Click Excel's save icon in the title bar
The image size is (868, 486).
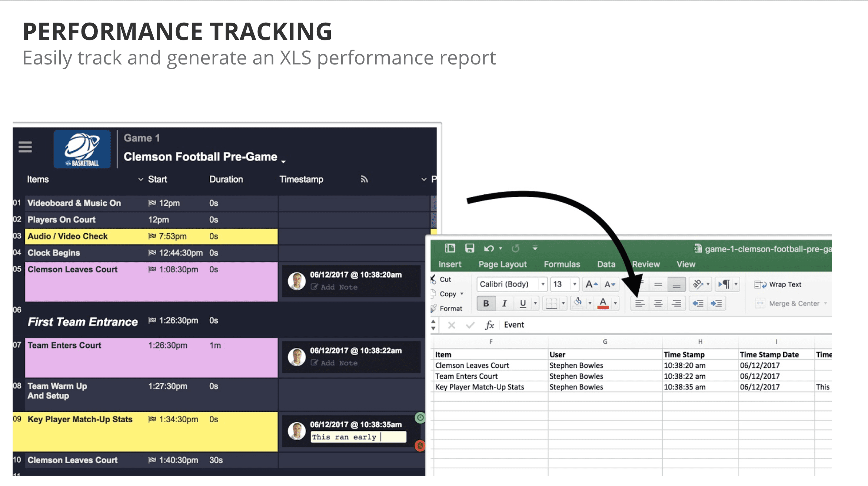(470, 248)
